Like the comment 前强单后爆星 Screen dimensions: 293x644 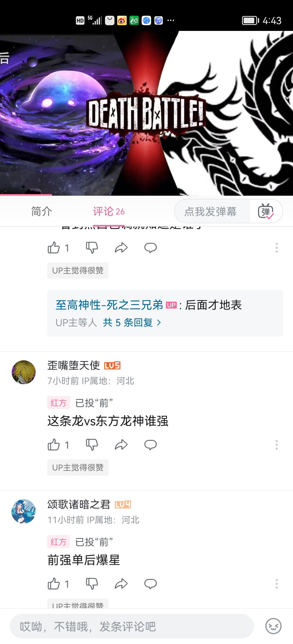point(54,584)
